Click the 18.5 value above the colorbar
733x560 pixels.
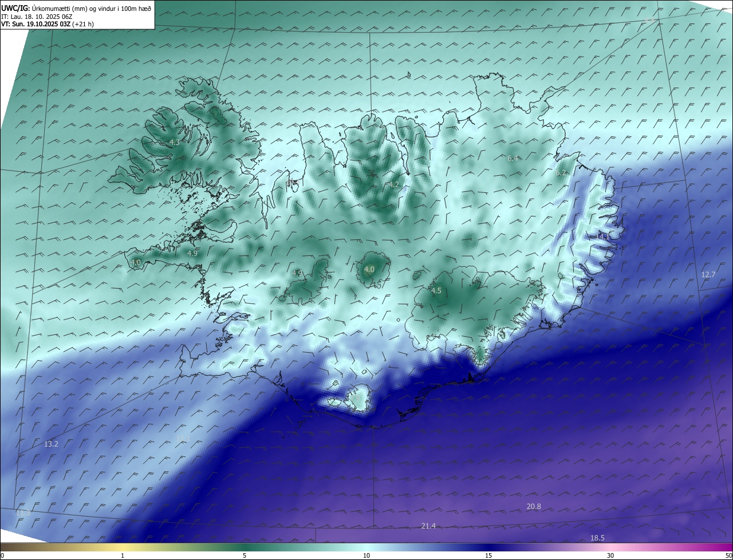597,538
